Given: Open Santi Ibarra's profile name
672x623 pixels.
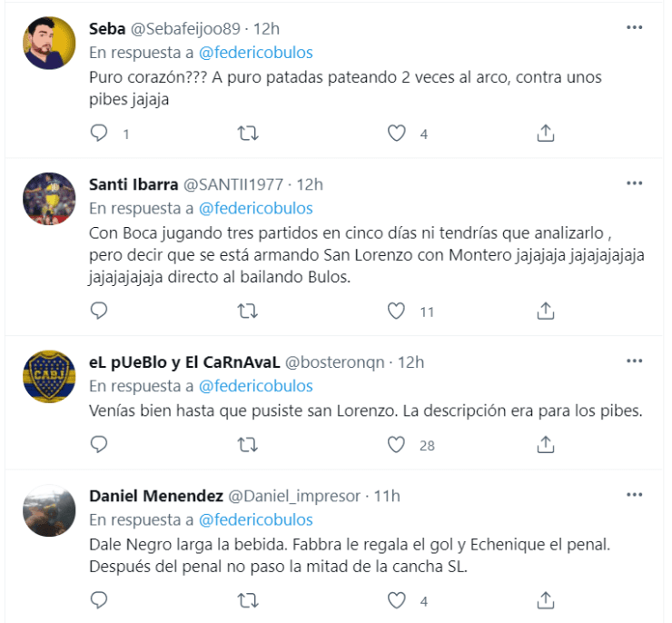Looking at the screenshot, I should 133,184.
